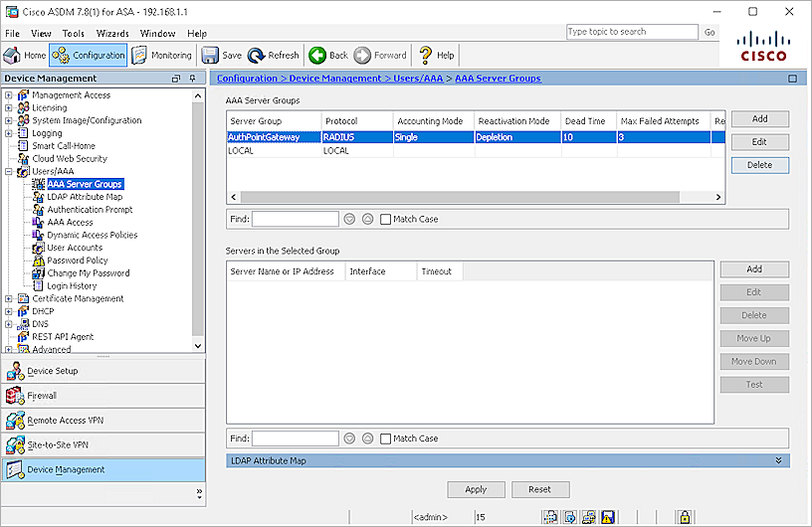The height and width of the screenshot is (527, 812).
Task: Collapse the Users/AAA tree node
Action: click(x=9, y=172)
